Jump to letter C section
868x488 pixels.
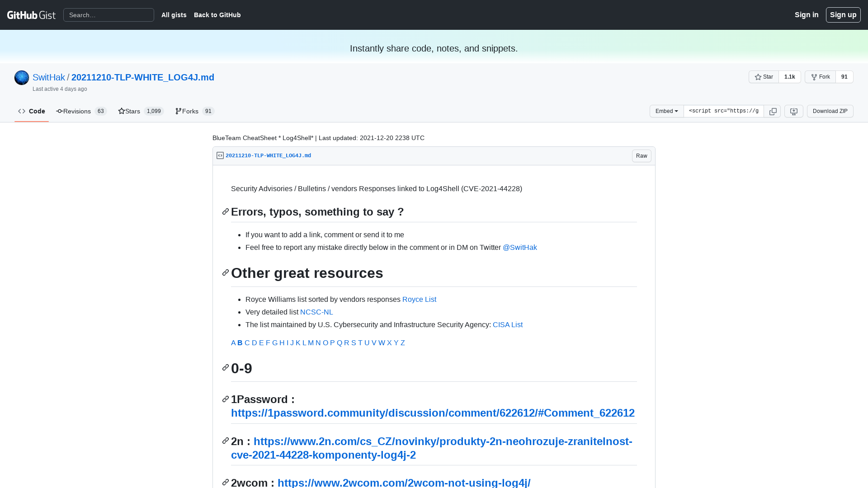coord(247,343)
